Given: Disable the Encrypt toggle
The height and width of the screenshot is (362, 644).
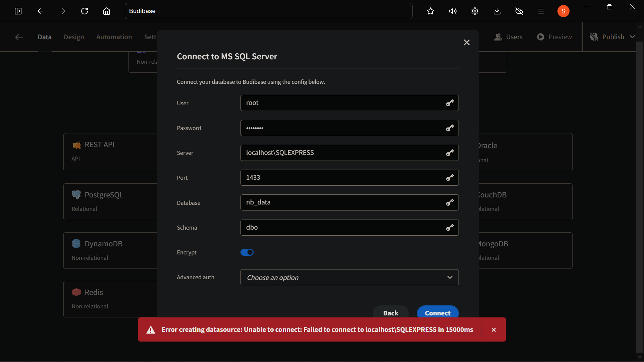Looking at the screenshot, I should tap(247, 252).
